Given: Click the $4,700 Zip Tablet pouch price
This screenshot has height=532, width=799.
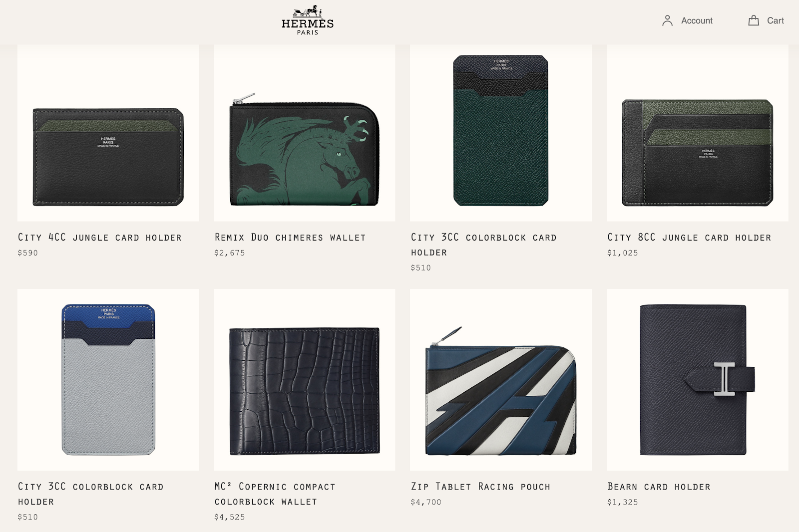Looking at the screenshot, I should pyautogui.click(x=426, y=502).
